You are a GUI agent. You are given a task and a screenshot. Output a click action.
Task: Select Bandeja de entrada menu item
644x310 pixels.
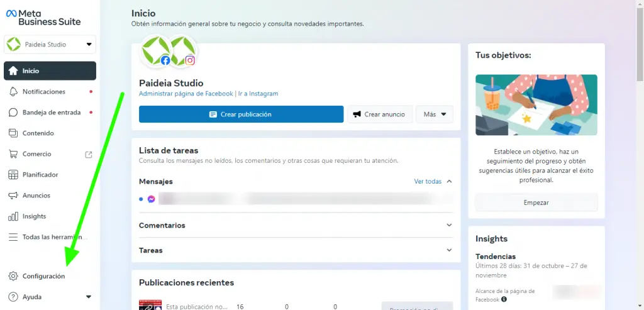point(50,113)
